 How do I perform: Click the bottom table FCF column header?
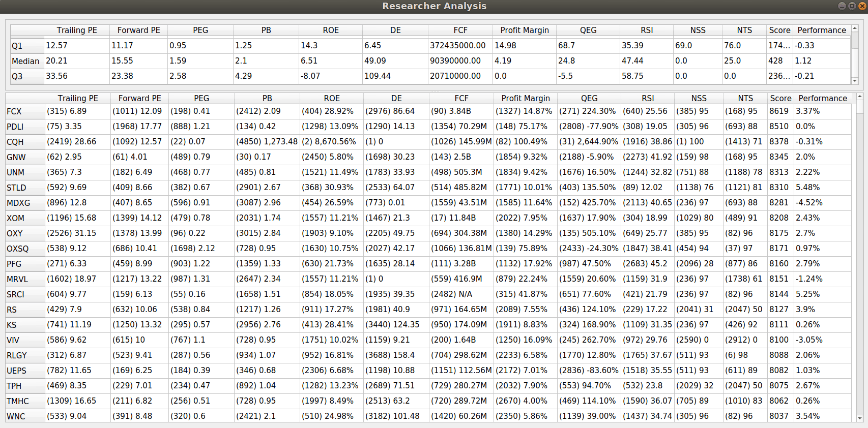click(461, 98)
